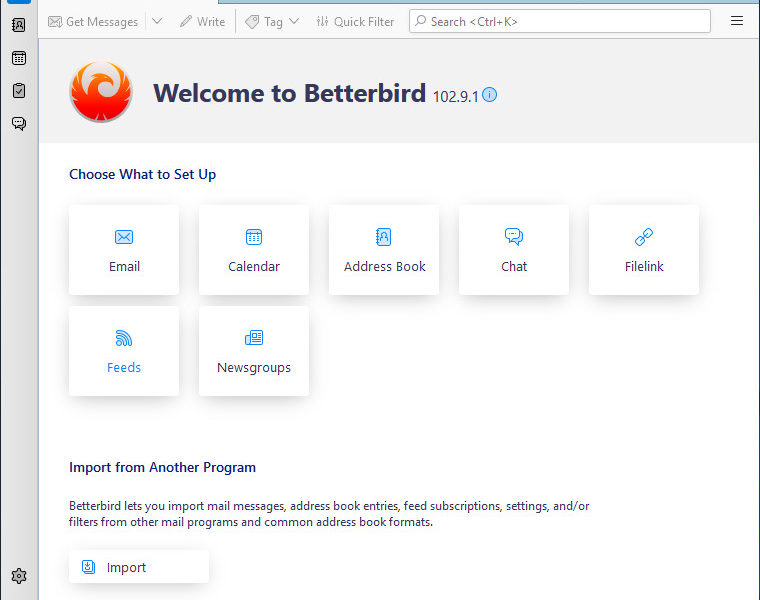Open the hamburger application menu
Viewport: 760px width, 600px height.
tap(737, 21)
